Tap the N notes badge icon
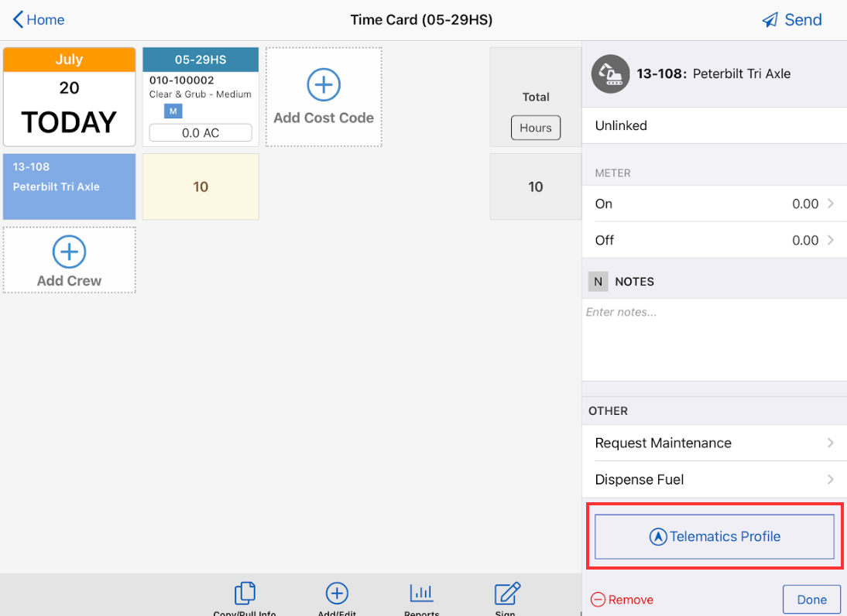Image resolution: width=847 pixels, height=616 pixels. point(598,281)
